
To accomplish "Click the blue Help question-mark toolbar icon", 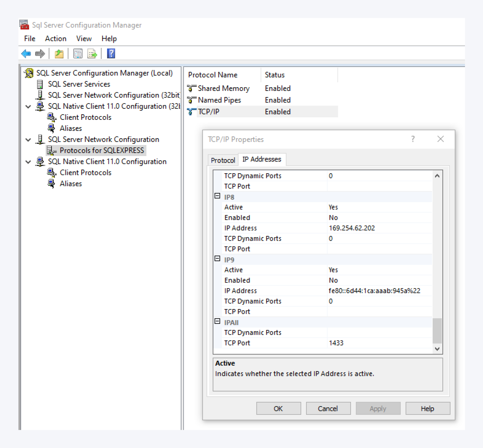I will pos(111,54).
